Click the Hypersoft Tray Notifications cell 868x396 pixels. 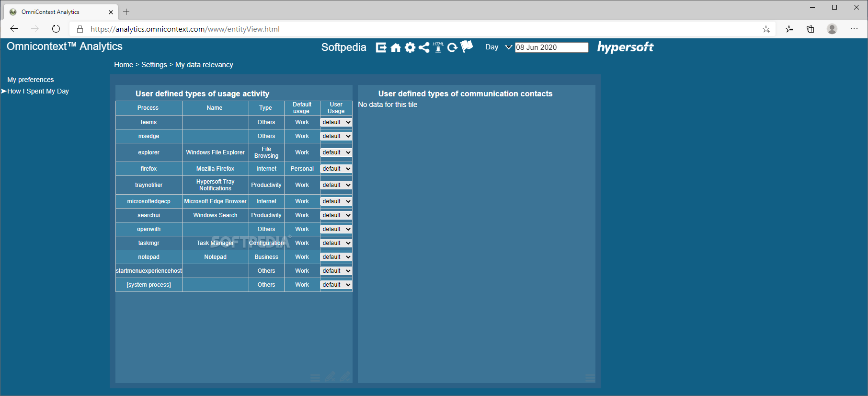click(216, 185)
